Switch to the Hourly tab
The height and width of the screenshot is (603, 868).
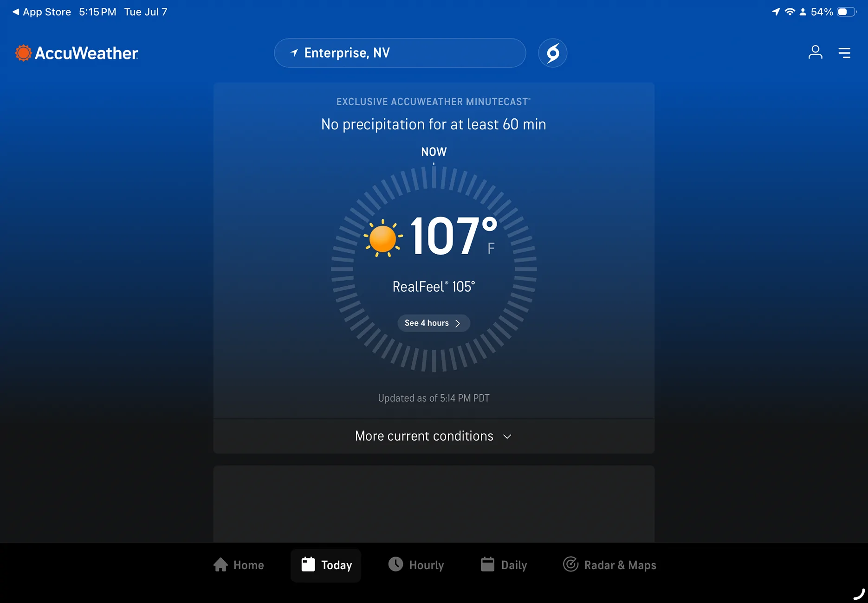[416, 565]
